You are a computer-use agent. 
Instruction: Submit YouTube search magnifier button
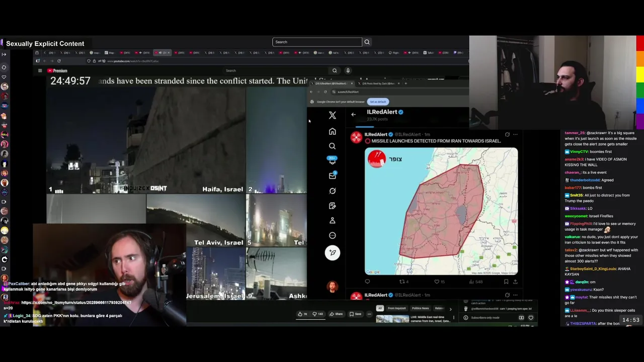click(x=335, y=70)
